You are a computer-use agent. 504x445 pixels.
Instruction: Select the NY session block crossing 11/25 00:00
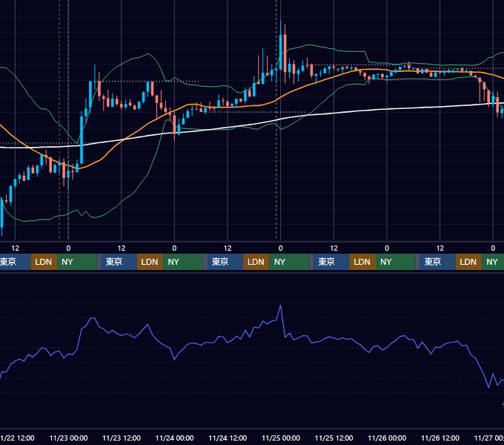pyautogui.click(x=289, y=262)
